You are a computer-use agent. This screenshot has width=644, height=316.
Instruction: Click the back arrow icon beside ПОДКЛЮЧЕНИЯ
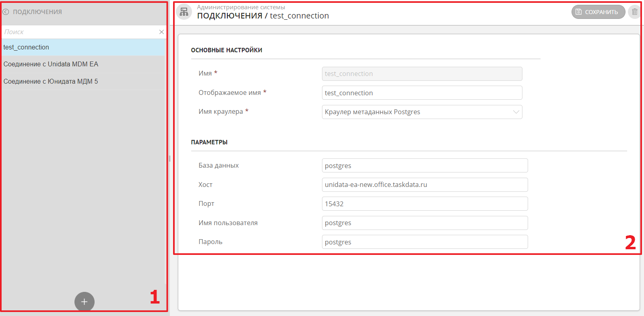[6, 12]
